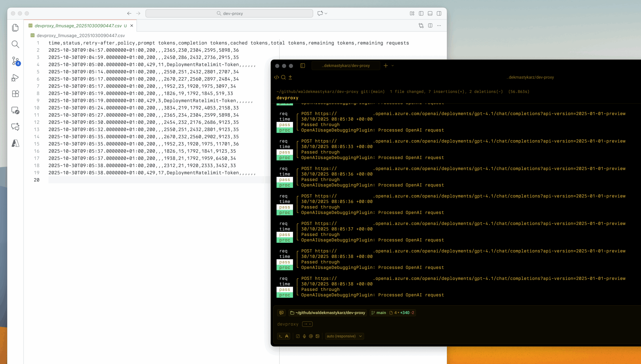641x364 pixels.
Task: Open the Source Control view with 4 changes
Action: (15, 61)
